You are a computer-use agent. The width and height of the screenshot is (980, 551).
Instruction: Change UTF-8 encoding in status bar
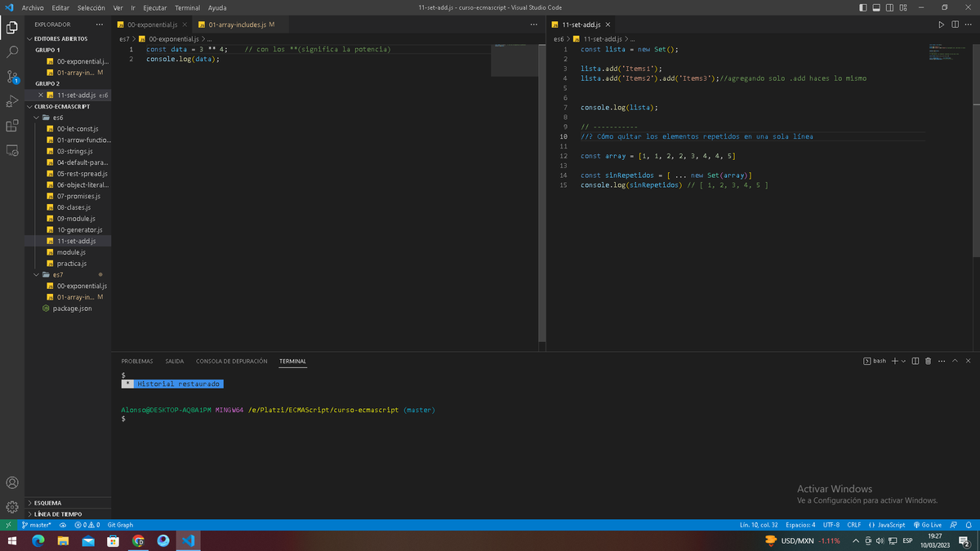831,525
